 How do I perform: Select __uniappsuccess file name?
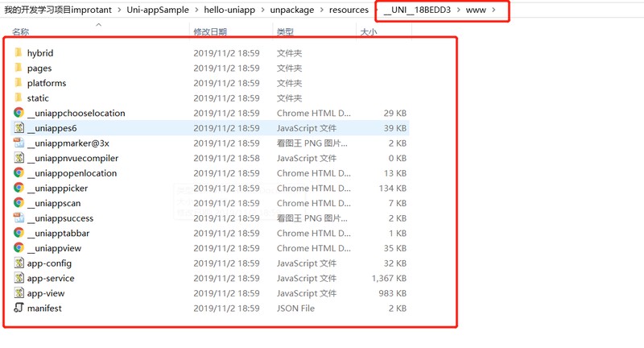(x=60, y=218)
